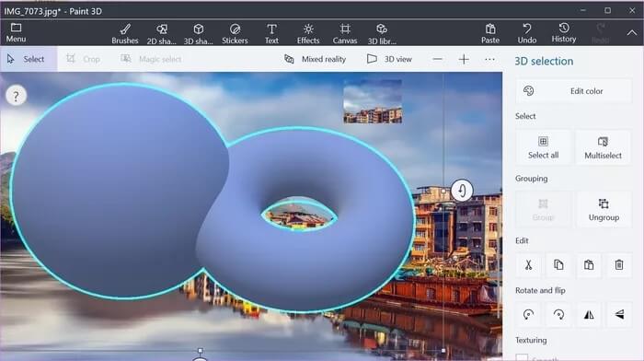Click the Grouping section label
644x361 pixels.
click(532, 179)
